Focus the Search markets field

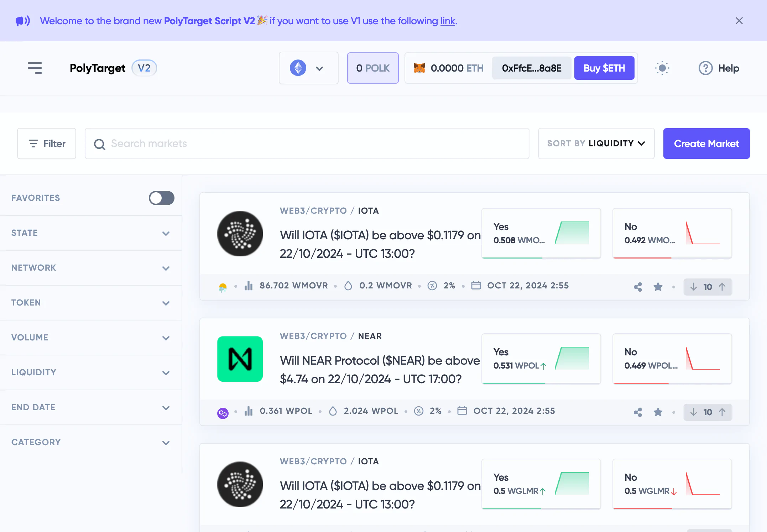tap(307, 144)
